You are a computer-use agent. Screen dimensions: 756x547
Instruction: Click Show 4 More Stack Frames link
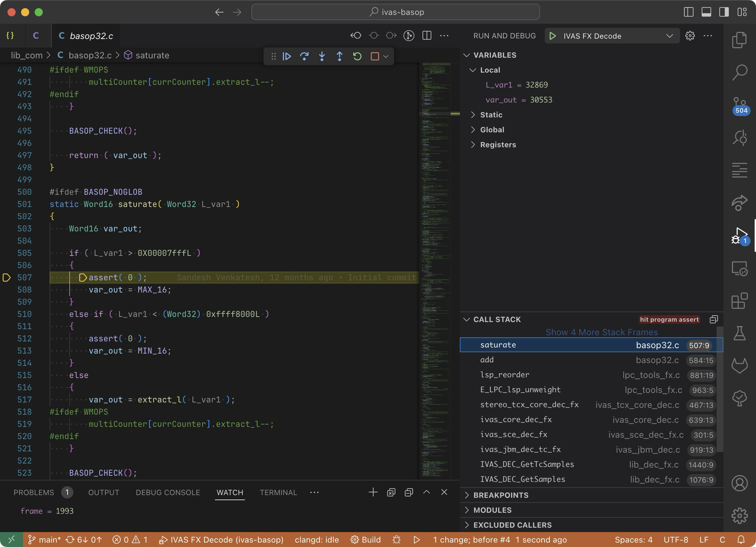click(601, 332)
